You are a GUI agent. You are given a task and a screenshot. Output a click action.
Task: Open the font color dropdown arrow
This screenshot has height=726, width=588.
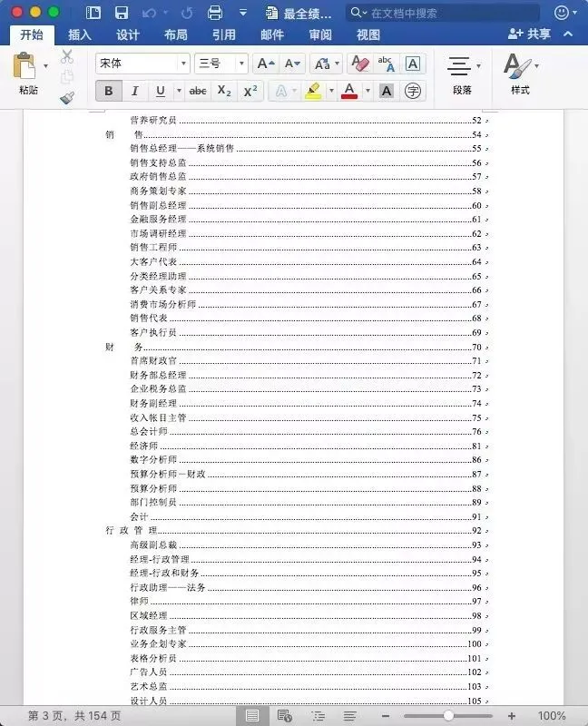pyautogui.click(x=367, y=91)
